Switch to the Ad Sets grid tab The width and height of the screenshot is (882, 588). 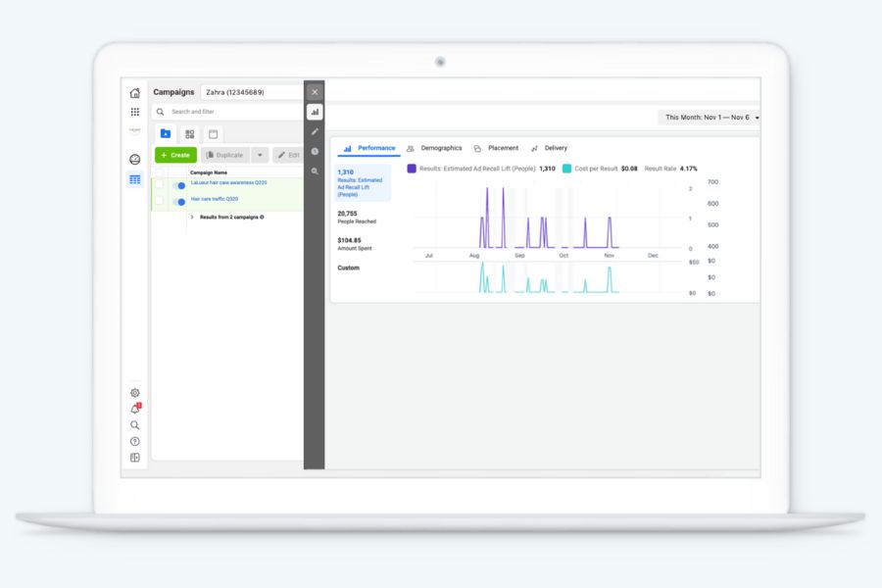pyautogui.click(x=189, y=134)
